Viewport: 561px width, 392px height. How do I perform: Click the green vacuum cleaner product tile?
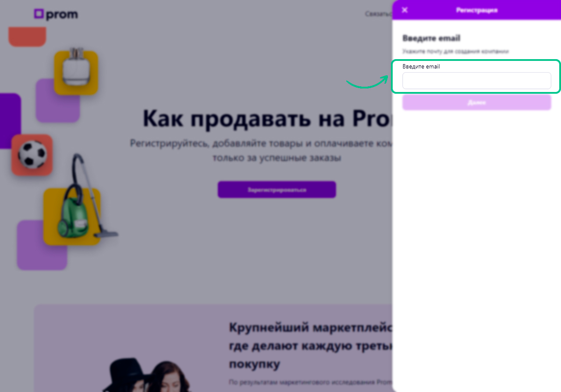click(72, 216)
